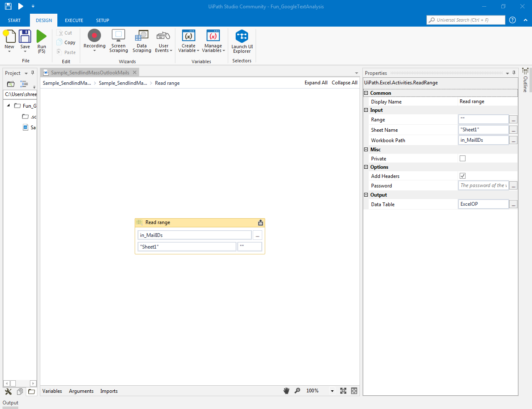Switch to the DESIGN tab
Viewport: 532px width, 409px height.
click(x=44, y=20)
